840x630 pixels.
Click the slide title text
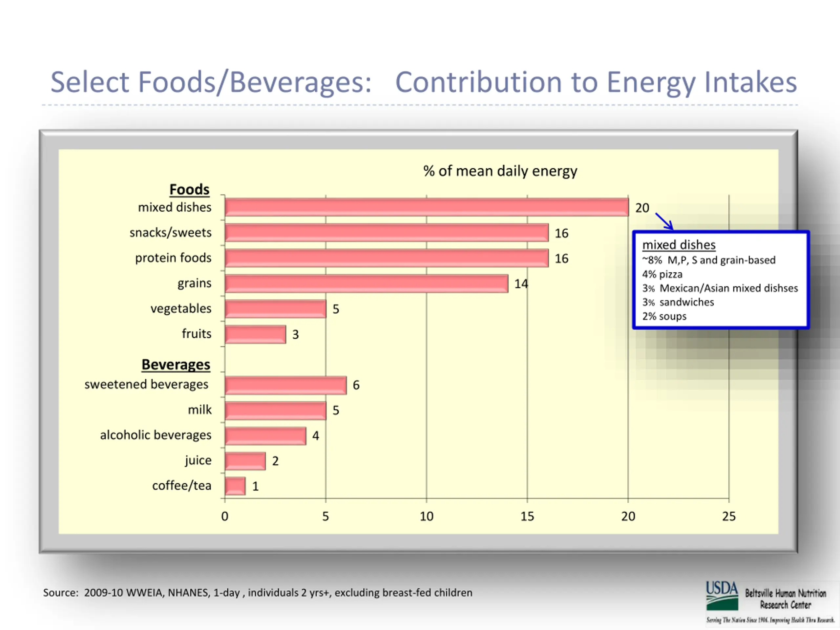[x=423, y=82]
